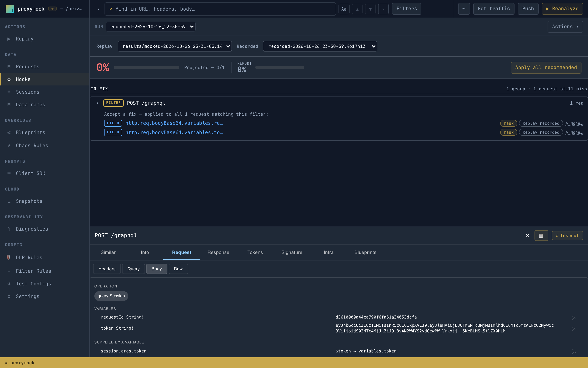Open Replay in the sidebar
This screenshot has height=368, width=588.
[x=45, y=39]
